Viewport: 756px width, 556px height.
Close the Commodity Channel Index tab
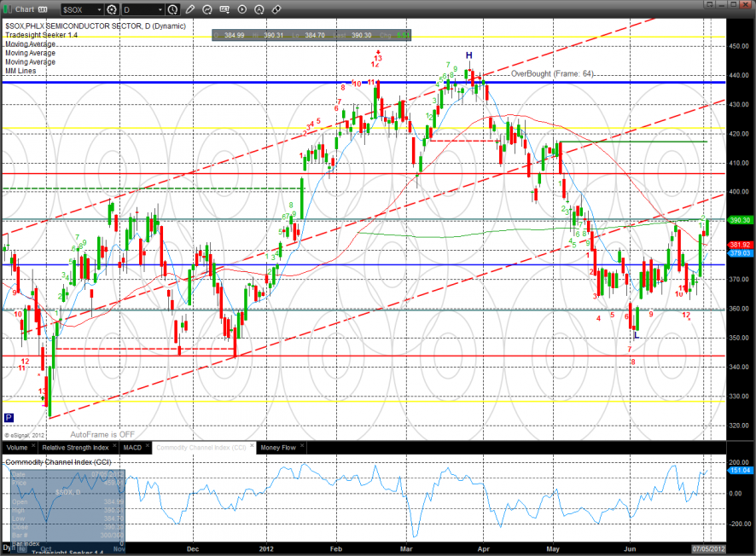point(252,446)
